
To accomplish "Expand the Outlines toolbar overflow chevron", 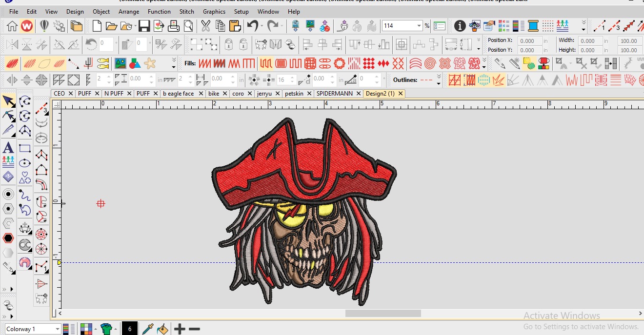I will coord(439,79).
